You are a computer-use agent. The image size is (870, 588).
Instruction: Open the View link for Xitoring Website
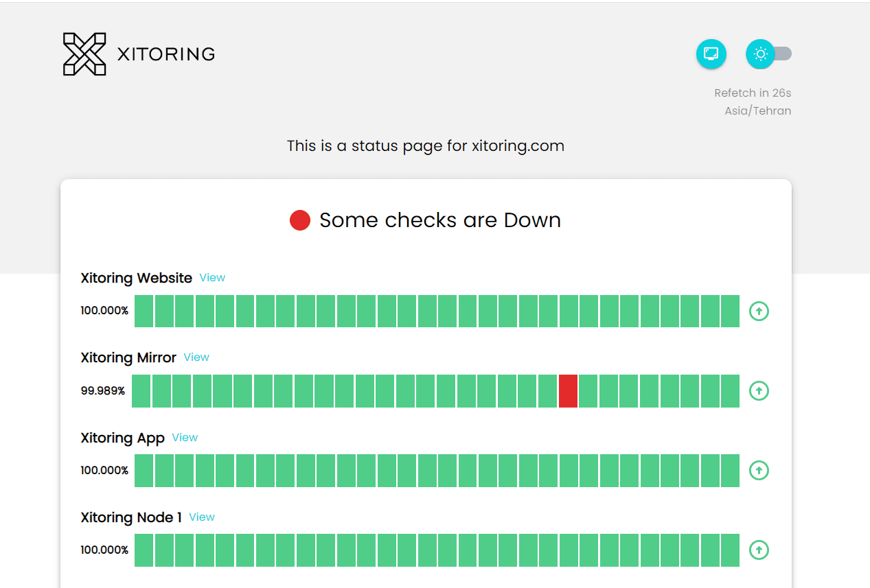pos(212,277)
